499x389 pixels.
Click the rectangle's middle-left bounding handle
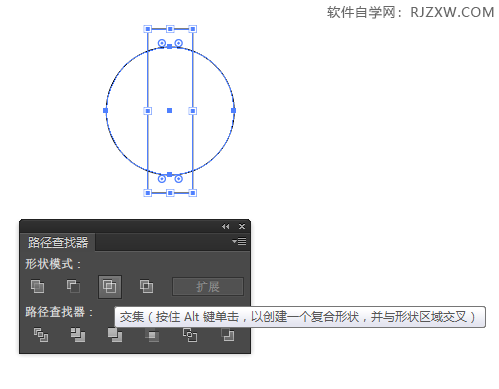point(148,111)
